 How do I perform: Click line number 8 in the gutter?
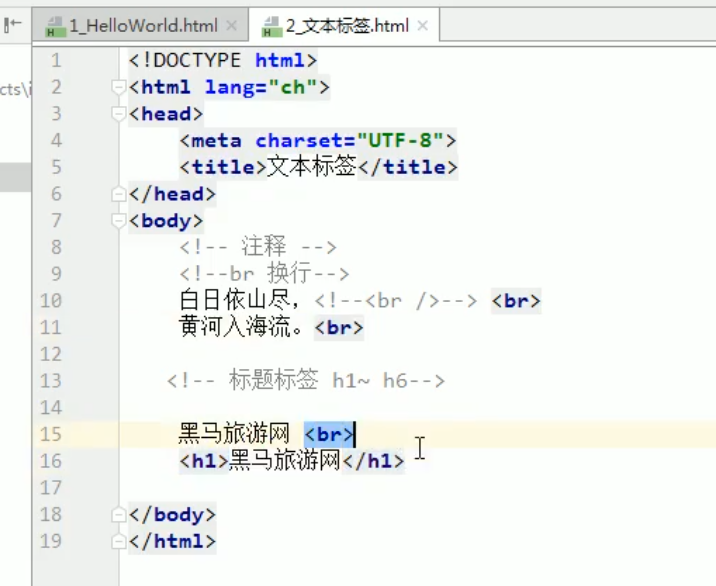click(56, 247)
